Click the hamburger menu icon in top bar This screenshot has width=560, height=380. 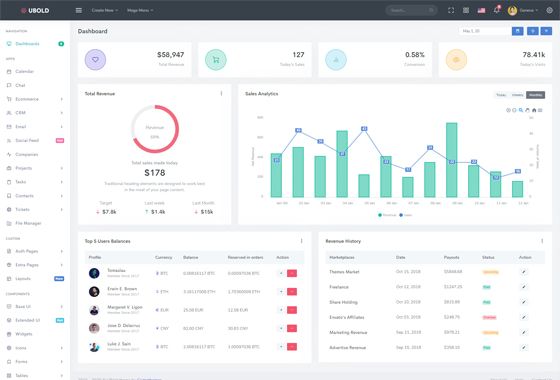(79, 10)
